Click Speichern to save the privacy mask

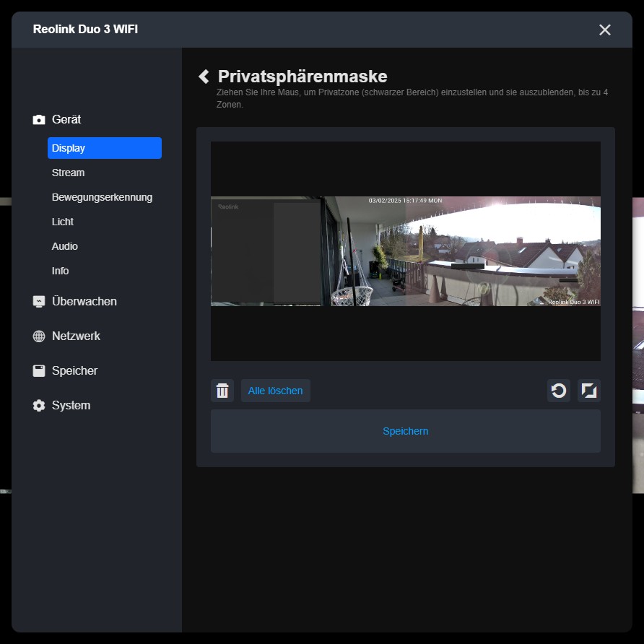click(x=405, y=431)
